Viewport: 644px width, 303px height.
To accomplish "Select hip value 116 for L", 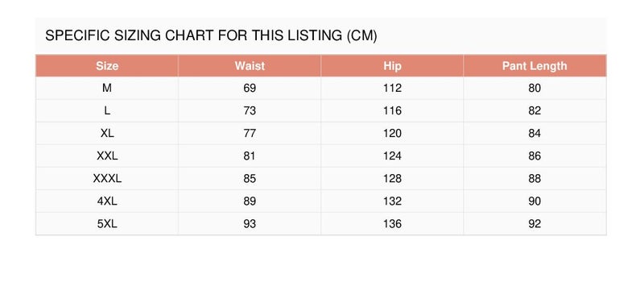I will coord(392,110).
